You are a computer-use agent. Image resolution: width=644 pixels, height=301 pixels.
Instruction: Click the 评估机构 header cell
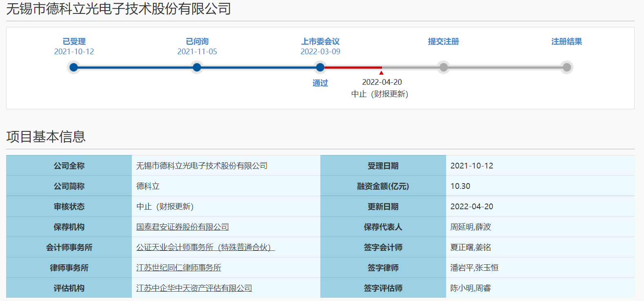(69, 288)
